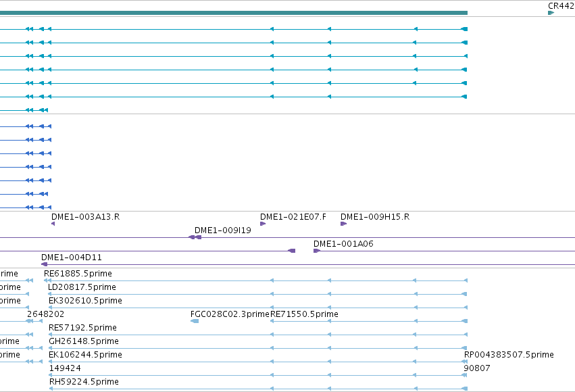Click the RE57192.5prime label
Image resolution: width=575 pixels, height=392 pixels.
pyautogui.click(x=82, y=328)
